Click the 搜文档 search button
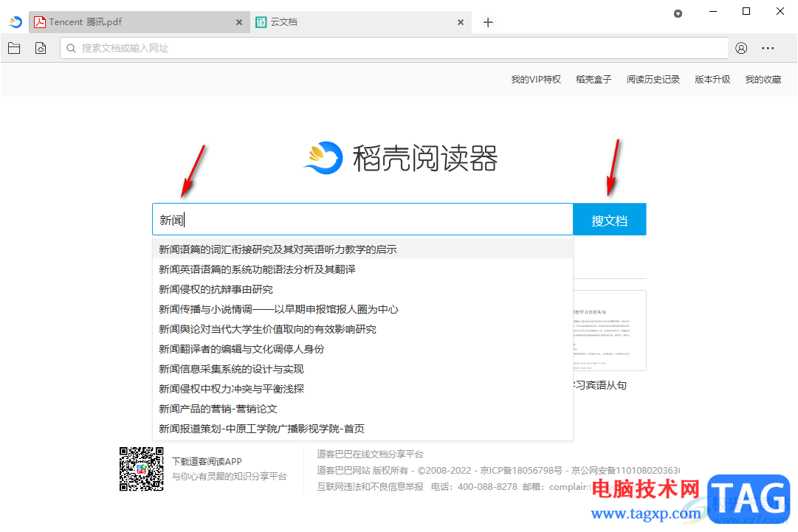 coord(610,220)
